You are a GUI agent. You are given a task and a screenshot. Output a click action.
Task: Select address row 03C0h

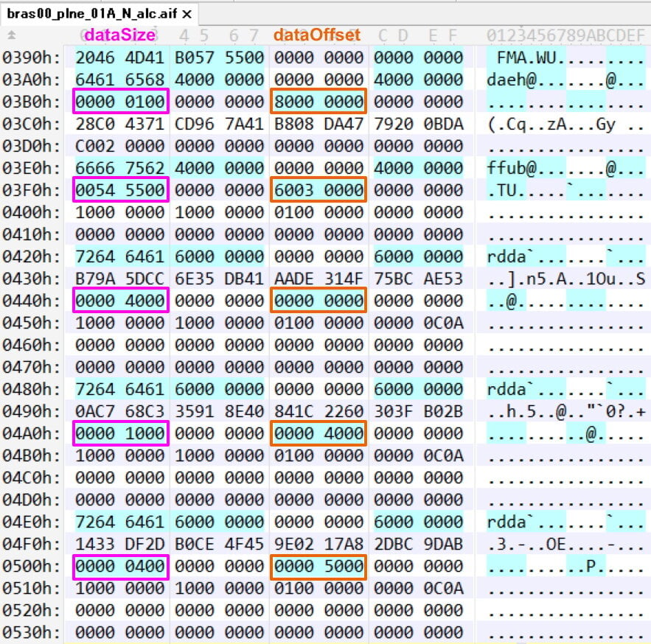(x=31, y=124)
